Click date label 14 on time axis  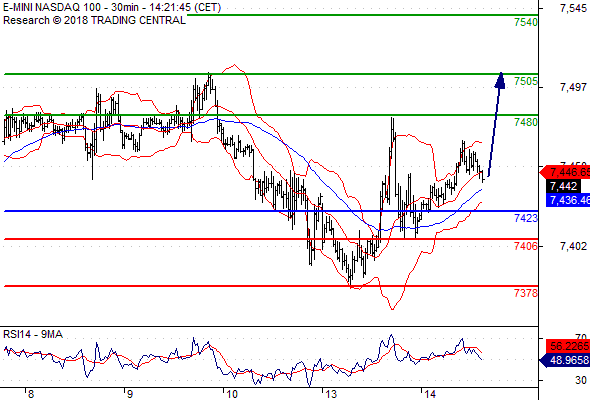click(x=430, y=394)
